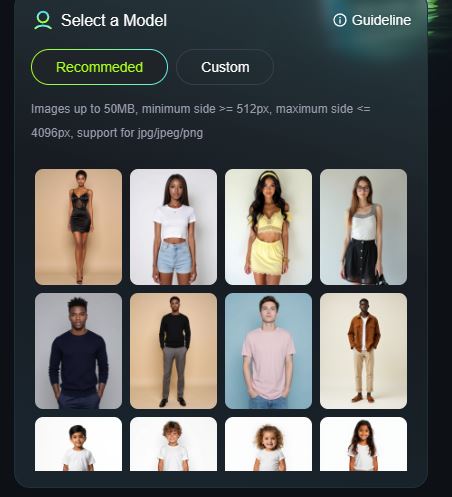Choose the male model in navy sweater
The image size is (452, 497).
point(78,351)
